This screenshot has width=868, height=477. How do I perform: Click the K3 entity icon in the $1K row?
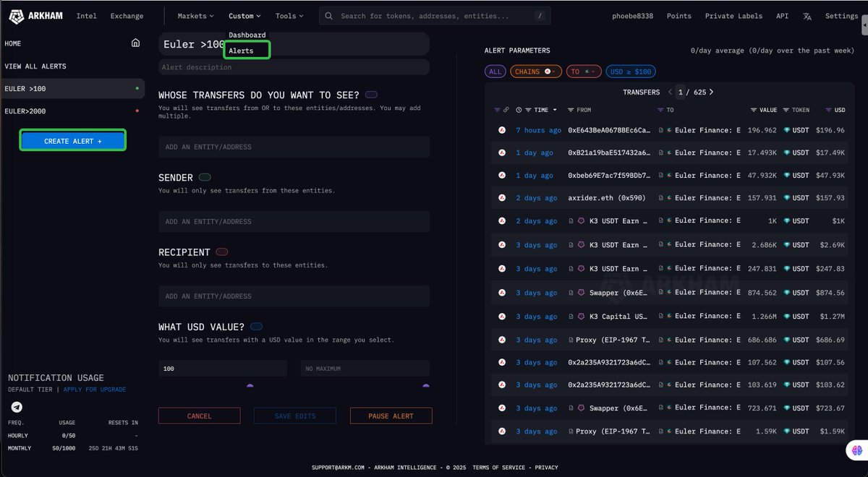[581, 220]
